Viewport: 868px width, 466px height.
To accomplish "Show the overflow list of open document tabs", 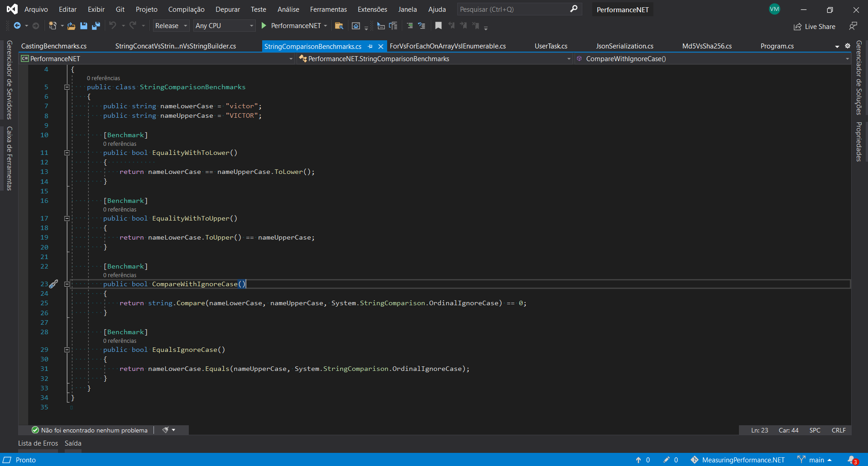I will coord(837,46).
